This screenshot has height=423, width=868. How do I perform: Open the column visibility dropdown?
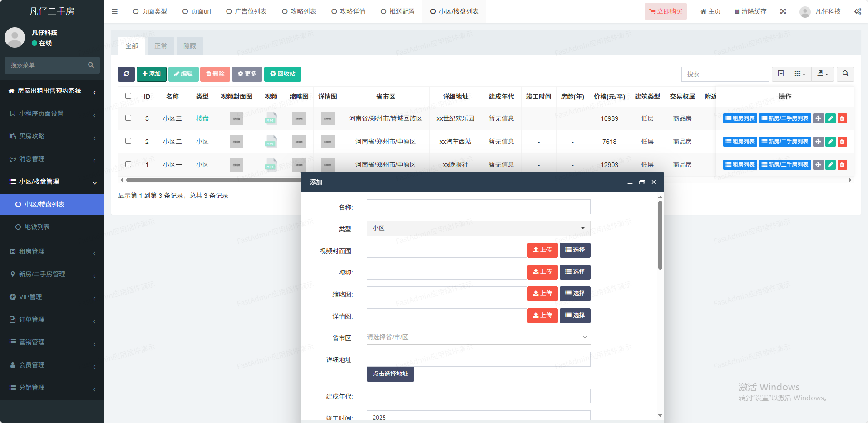pos(800,74)
